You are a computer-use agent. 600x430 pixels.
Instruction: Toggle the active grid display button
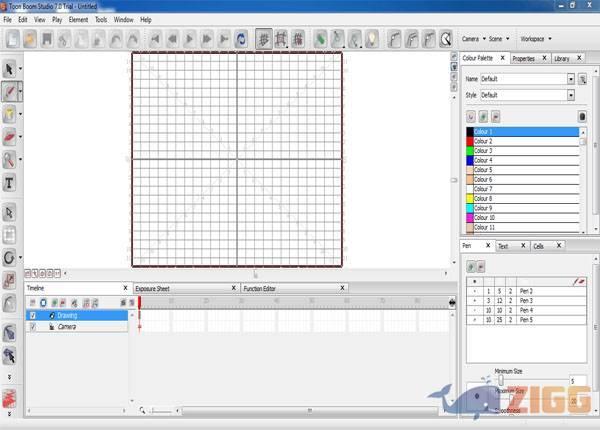264,39
